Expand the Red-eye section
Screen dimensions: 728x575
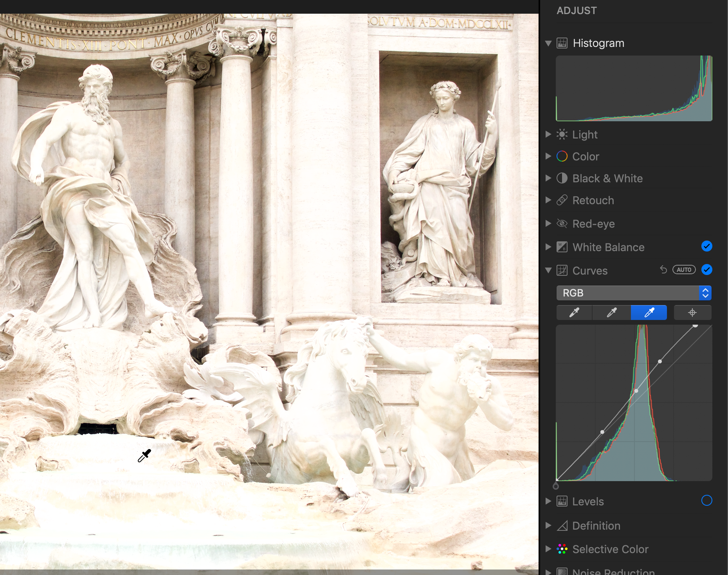pos(548,223)
